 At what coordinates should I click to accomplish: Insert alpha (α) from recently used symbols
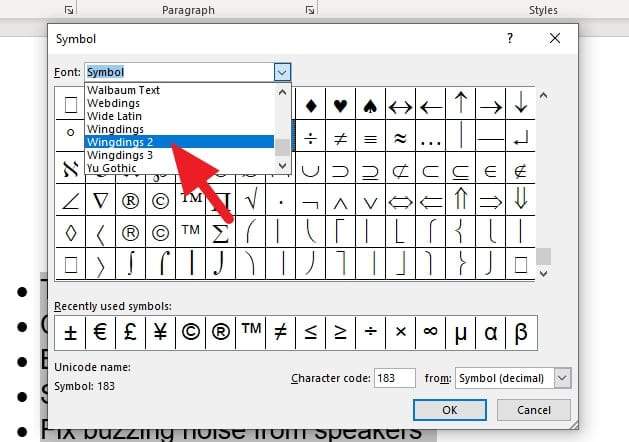491,333
